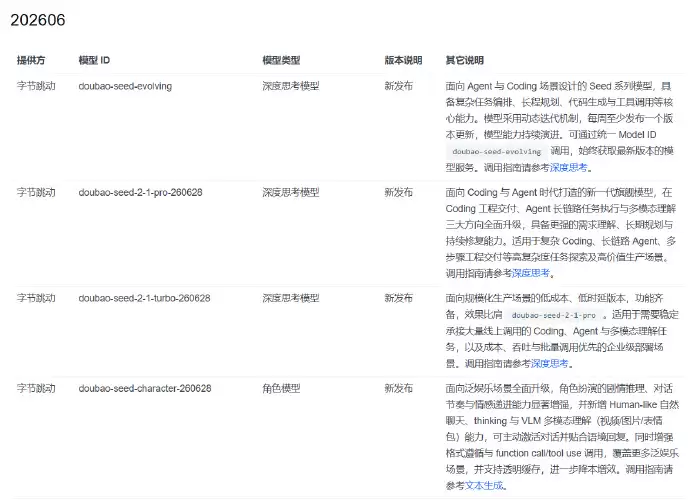Open the 深度思考 link in doubao-seed-2-1-turbo-260628 row

550,364
